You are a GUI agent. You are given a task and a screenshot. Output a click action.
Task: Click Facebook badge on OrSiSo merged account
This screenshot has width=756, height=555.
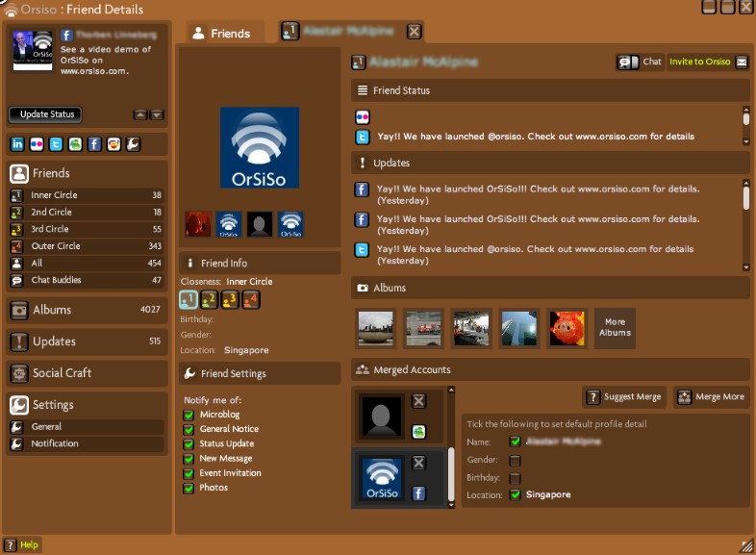point(419,493)
